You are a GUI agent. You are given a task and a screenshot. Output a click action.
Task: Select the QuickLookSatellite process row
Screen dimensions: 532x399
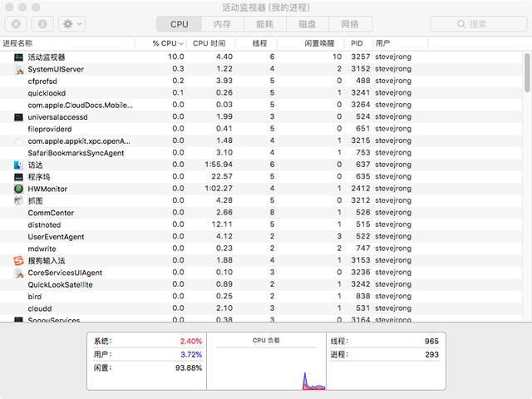[x=261, y=284]
